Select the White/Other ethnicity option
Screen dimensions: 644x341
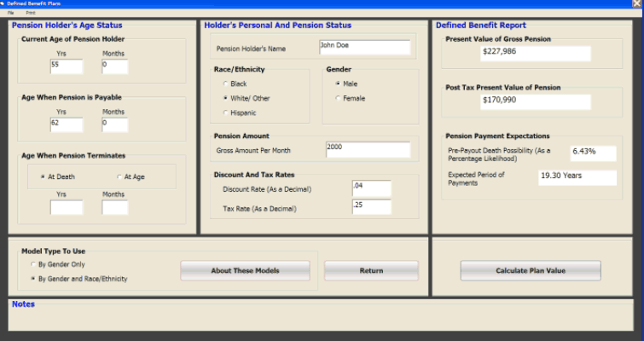pos(224,98)
